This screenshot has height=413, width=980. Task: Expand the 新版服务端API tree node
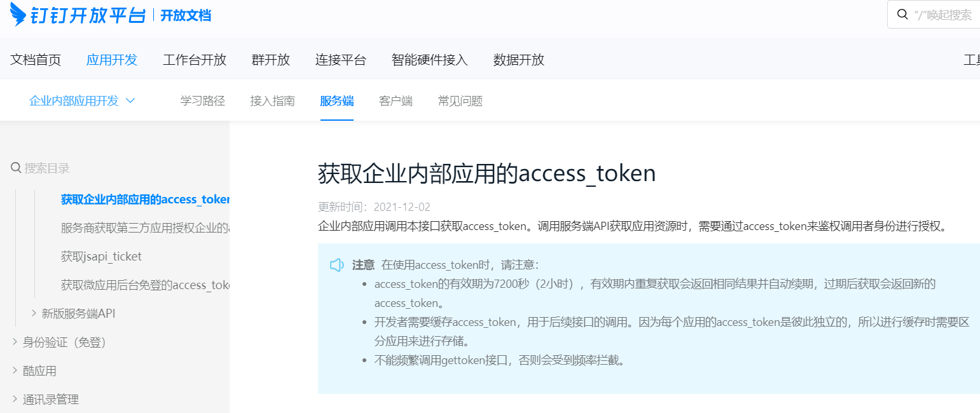coord(34,313)
